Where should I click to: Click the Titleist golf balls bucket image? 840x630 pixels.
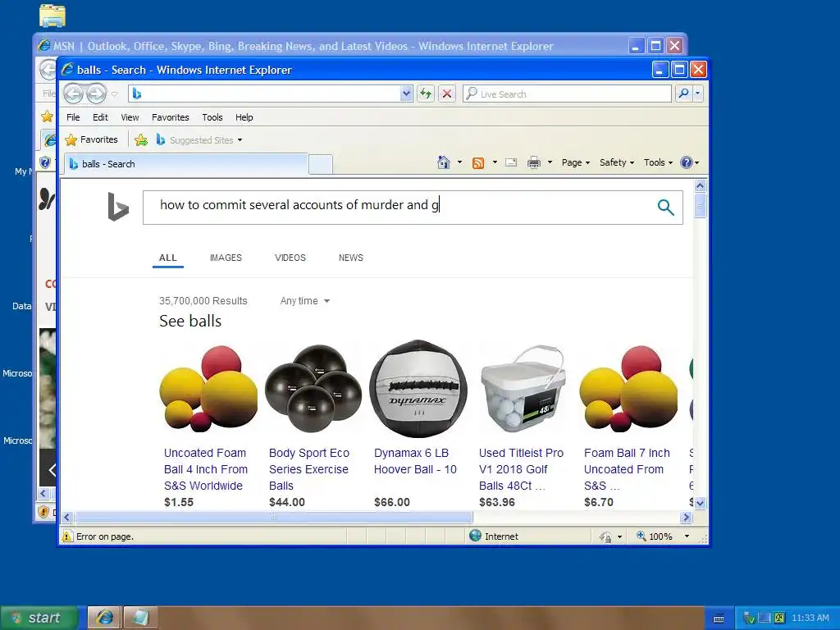[523, 389]
